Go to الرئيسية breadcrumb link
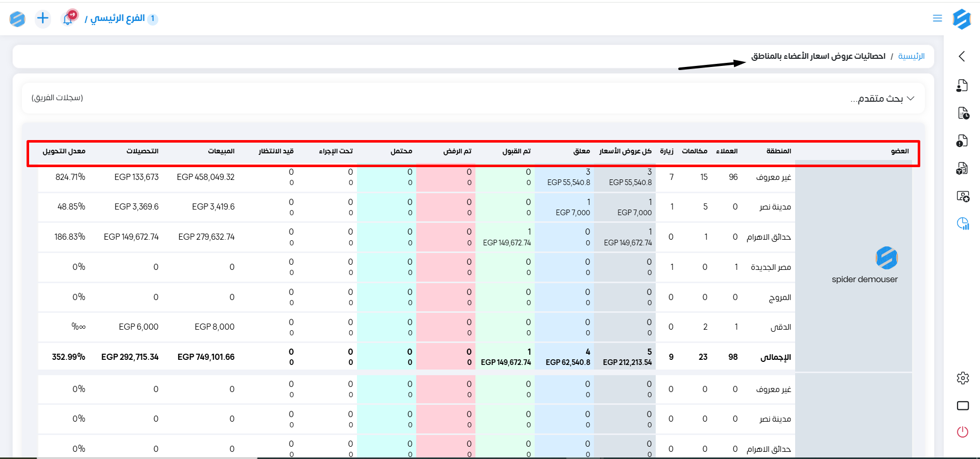The width and height of the screenshot is (980, 459). click(911, 56)
